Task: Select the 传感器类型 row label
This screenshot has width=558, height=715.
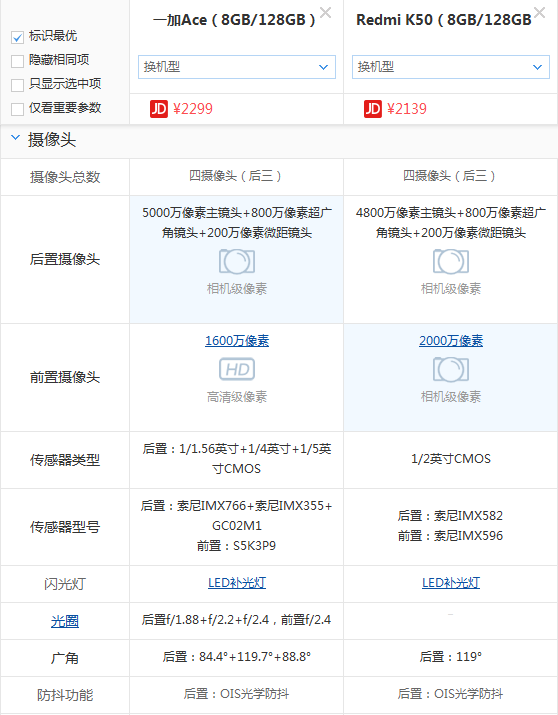Action: click(x=65, y=460)
